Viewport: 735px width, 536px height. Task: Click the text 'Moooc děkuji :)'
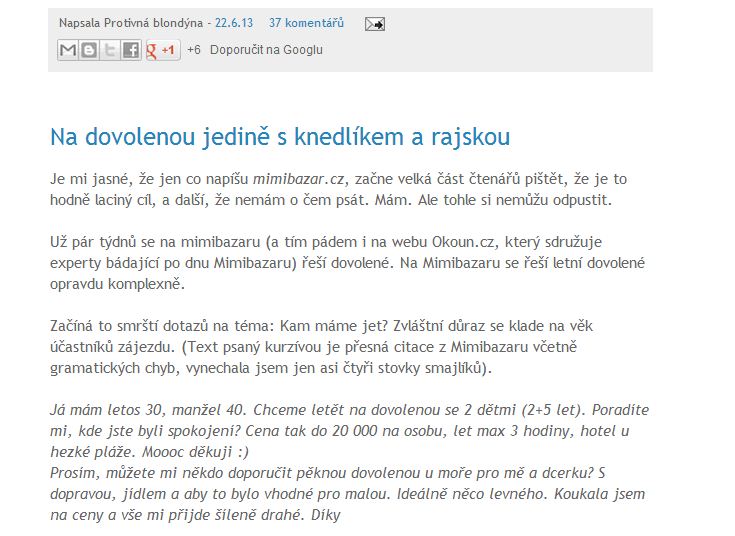(x=195, y=452)
